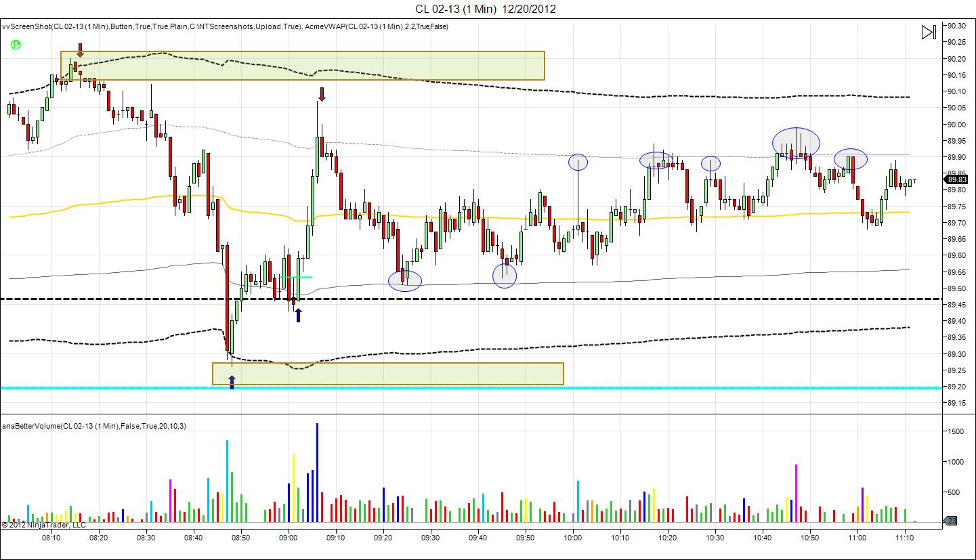Select the vvScreenShot AcmeVWAP indicator label
The width and height of the screenshot is (976, 560).
pos(226,26)
